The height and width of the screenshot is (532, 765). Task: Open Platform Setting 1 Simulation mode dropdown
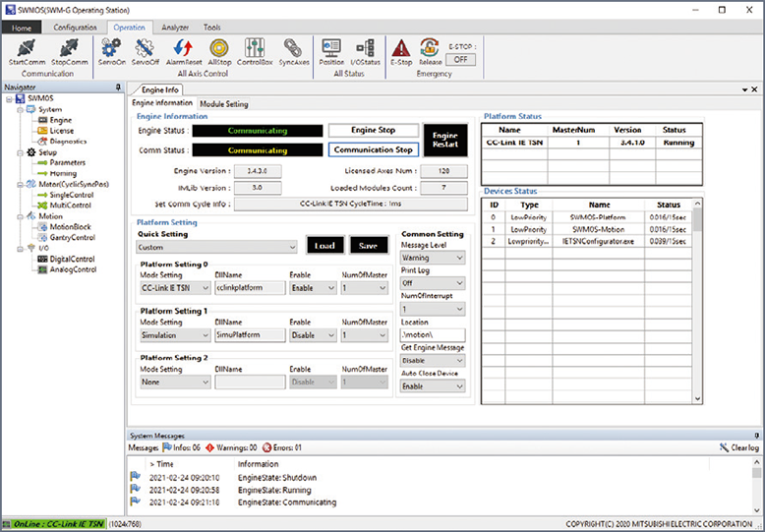(x=175, y=335)
